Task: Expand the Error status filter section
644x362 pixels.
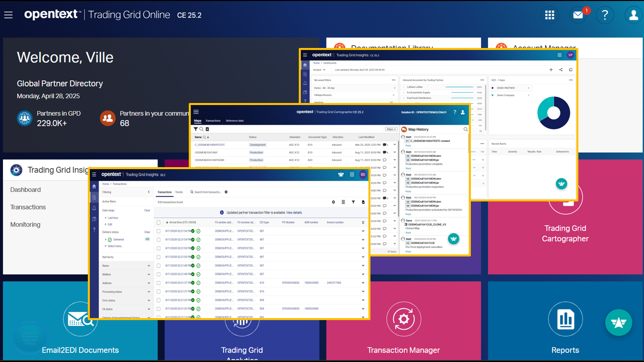Action: pyautogui.click(x=149, y=300)
